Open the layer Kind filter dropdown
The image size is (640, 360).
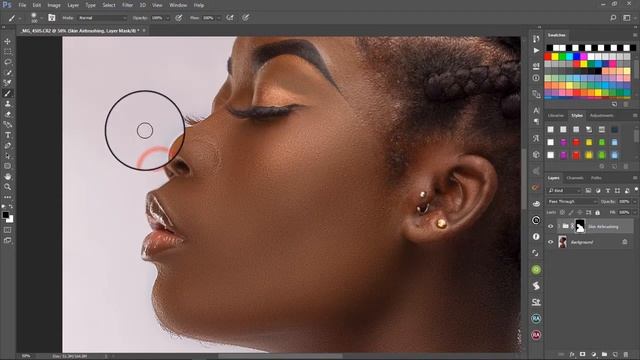(x=564, y=191)
